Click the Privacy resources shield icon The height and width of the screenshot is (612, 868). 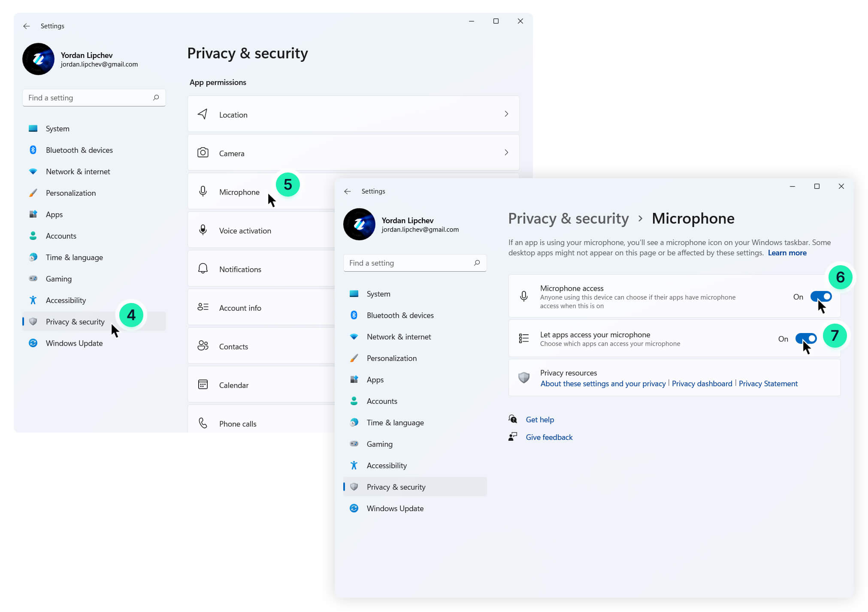click(x=524, y=377)
